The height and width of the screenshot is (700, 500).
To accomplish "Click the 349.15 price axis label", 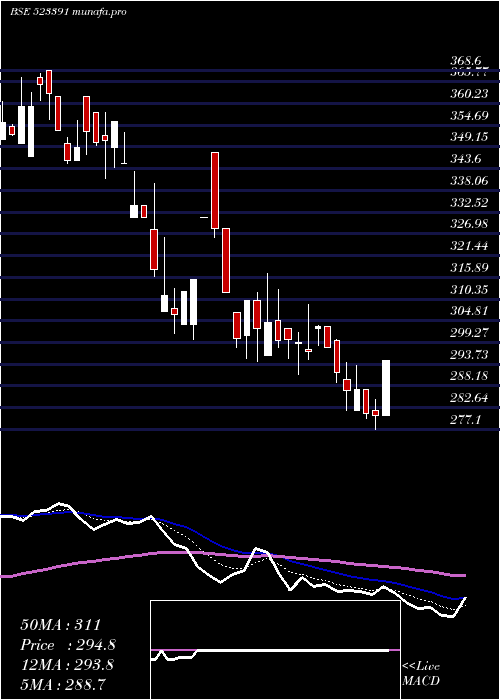I will tap(469, 137).
